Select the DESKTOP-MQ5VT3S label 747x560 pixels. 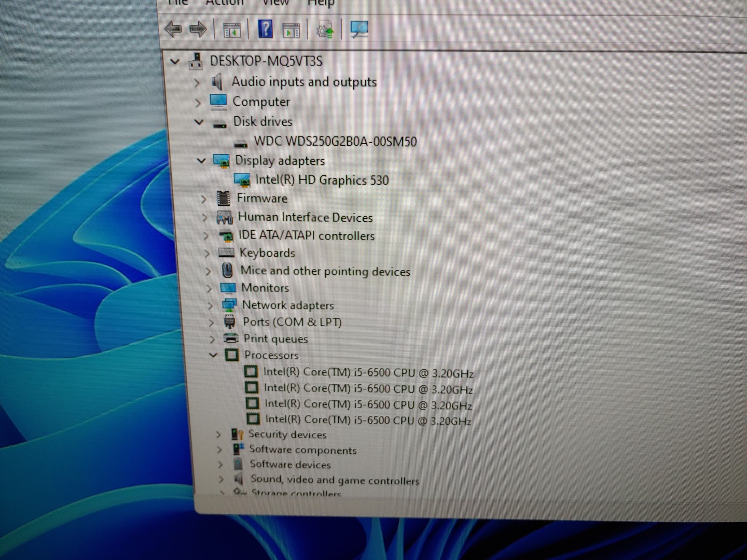[266, 61]
